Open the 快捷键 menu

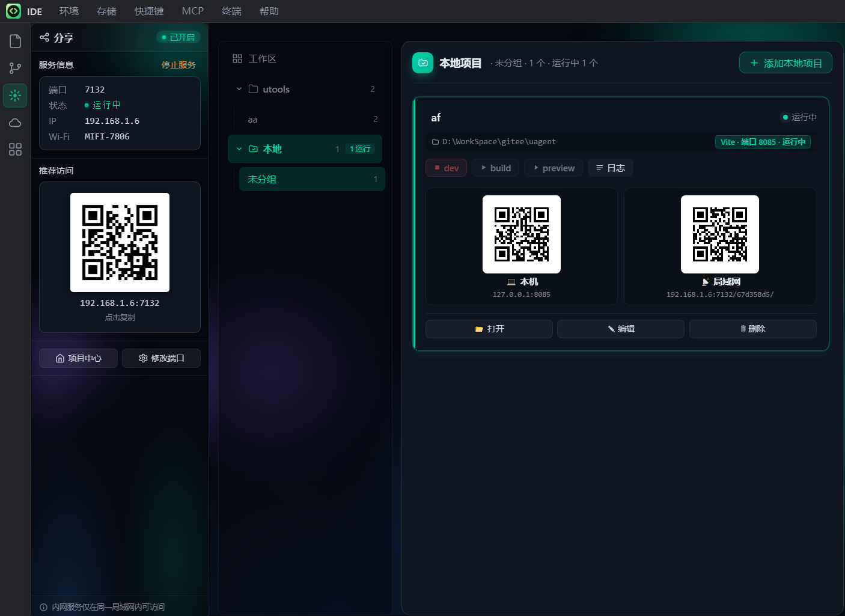coord(149,11)
